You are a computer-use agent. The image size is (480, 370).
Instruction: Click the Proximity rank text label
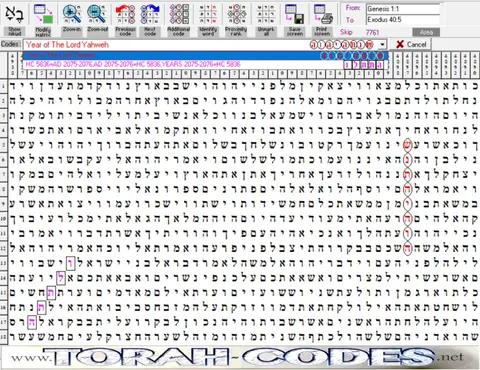(x=236, y=31)
